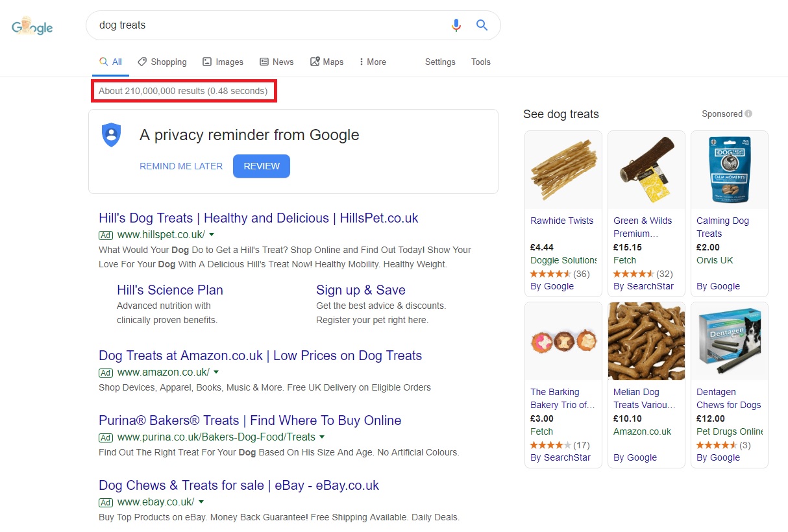Open Dentagen Chews for Dogs product title

pos(729,398)
